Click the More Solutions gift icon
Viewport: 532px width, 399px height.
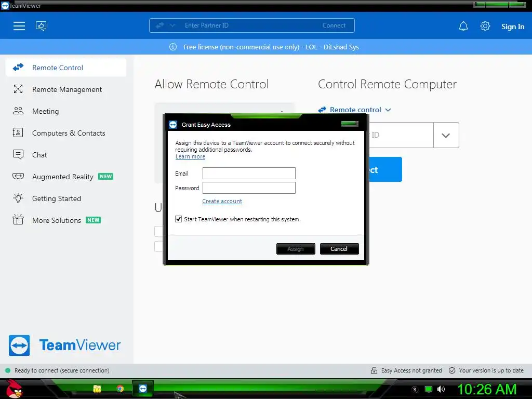[18, 220]
